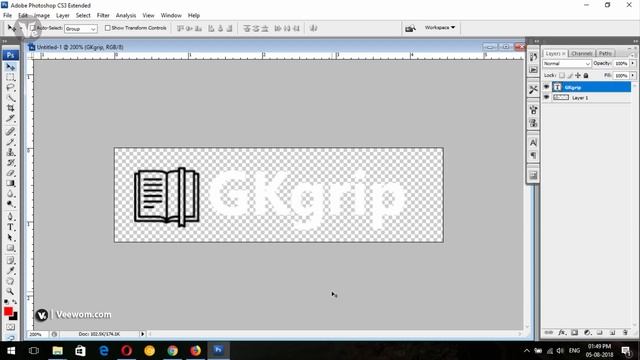Select the Path Selection tool
This screenshot has height=360, width=640.
[x=11, y=238]
